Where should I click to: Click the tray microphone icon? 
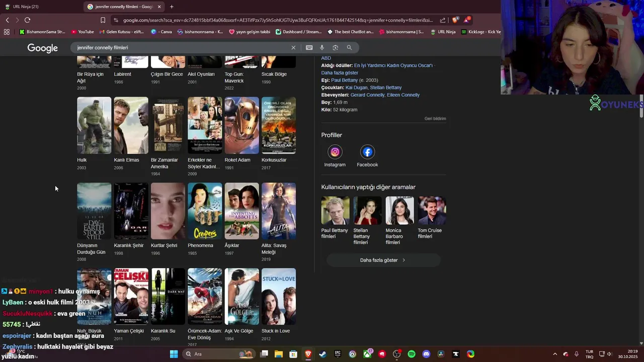577,354
